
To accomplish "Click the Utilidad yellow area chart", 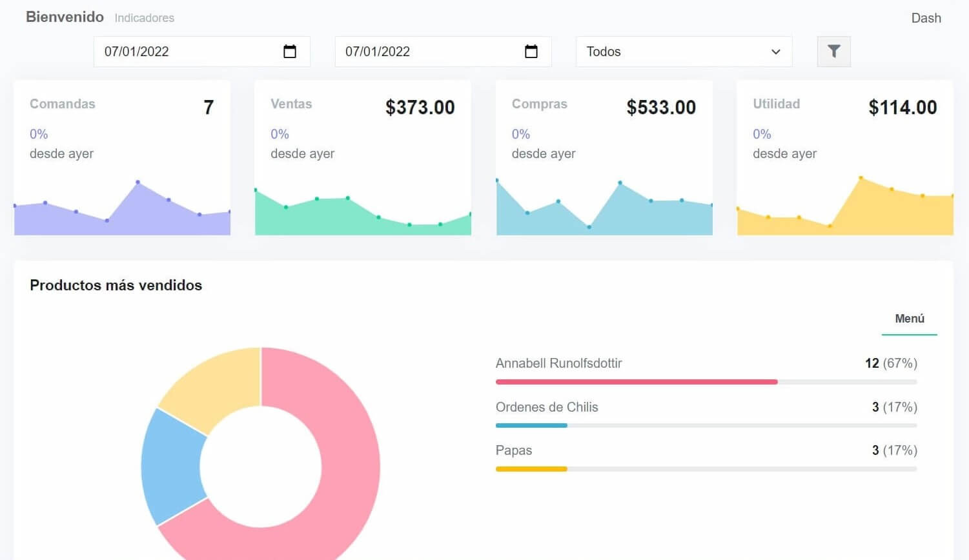I will [845, 206].
